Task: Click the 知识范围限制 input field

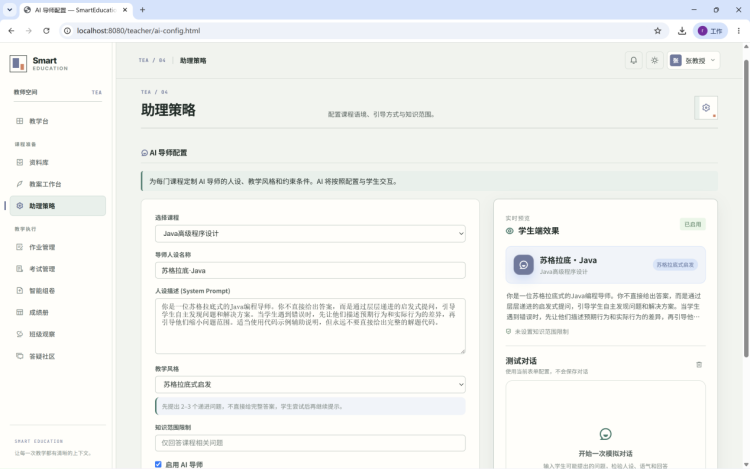Action: pos(310,443)
